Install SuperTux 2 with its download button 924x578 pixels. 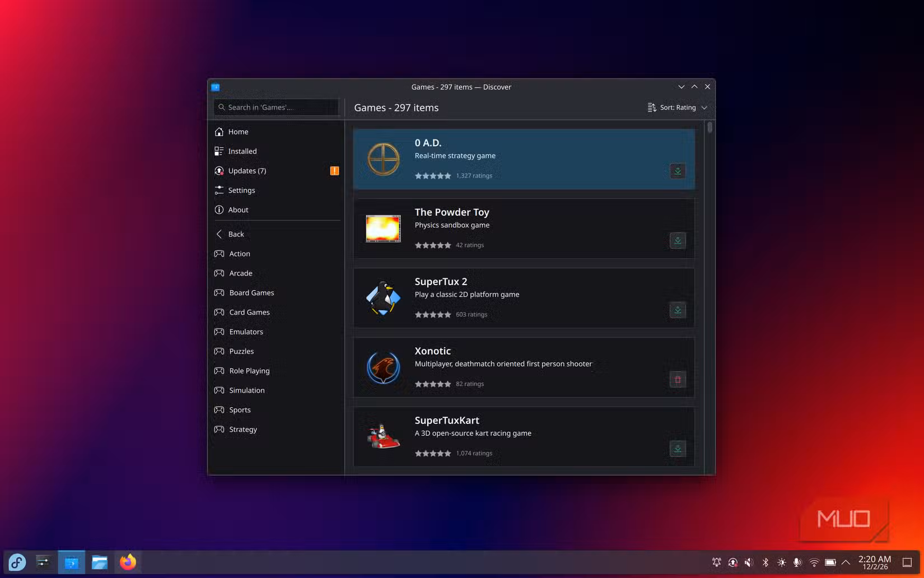click(x=678, y=310)
